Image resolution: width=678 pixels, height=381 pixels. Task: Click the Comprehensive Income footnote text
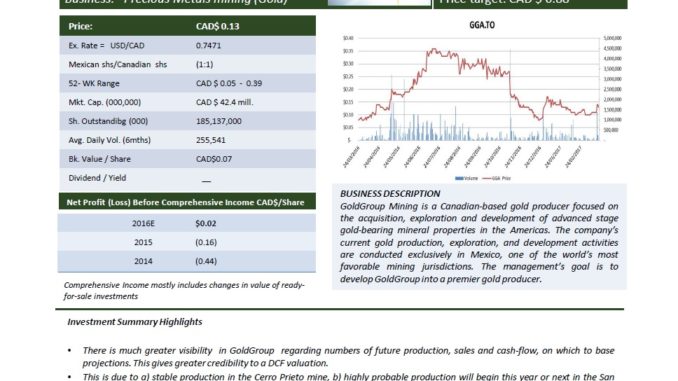pos(184,291)
